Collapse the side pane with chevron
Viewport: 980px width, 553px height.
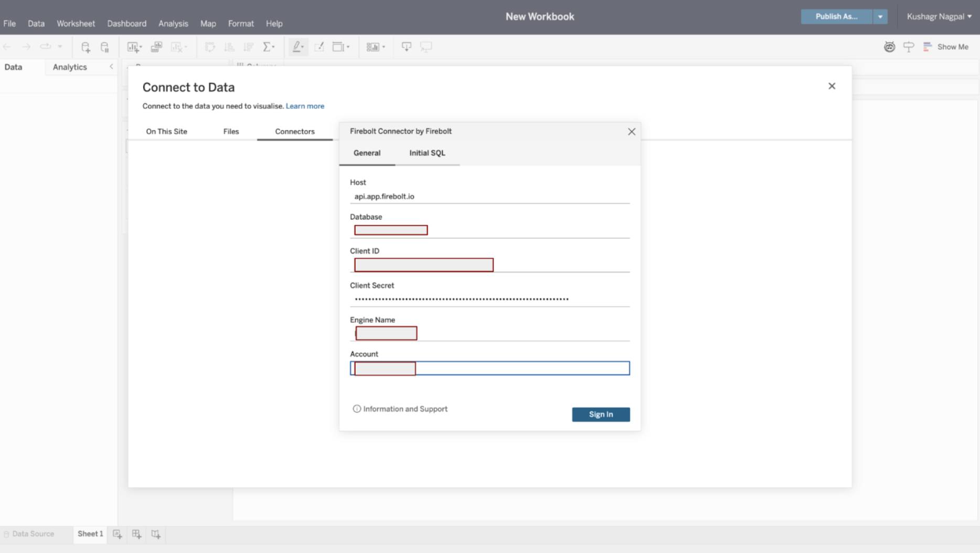(x=111, y=67)
